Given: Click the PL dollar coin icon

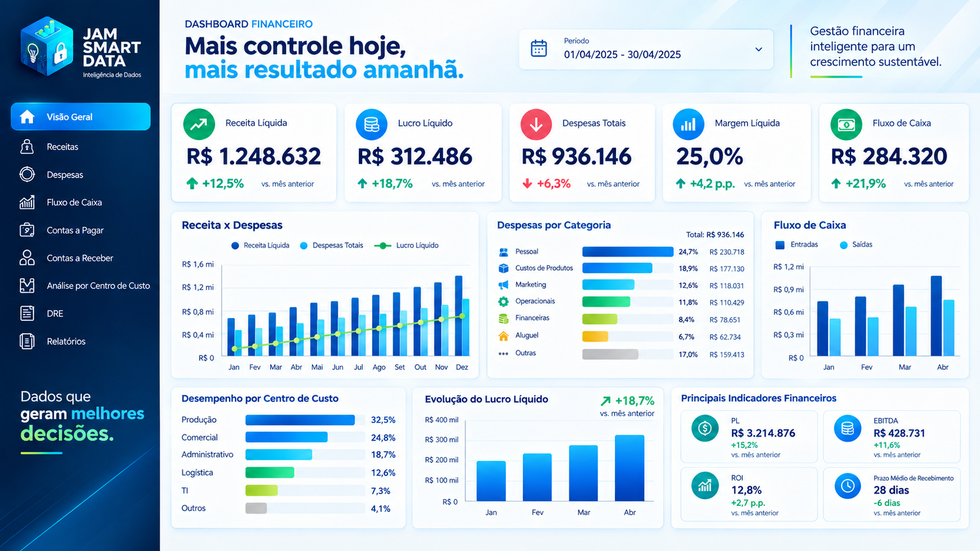Looking at the screenshot, I should pyautogui.click(x=705, y=428).
